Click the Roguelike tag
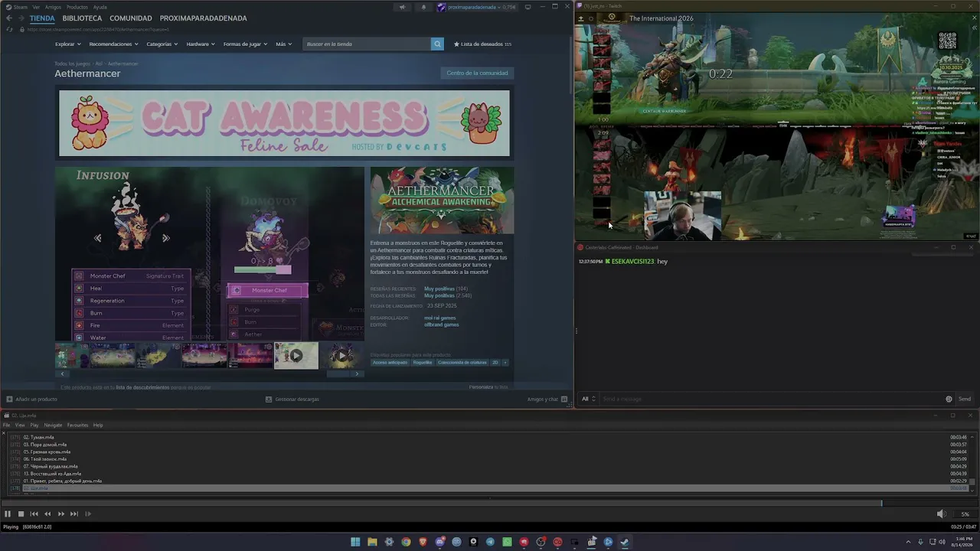Screen dimensions: 980x551 tap(423, 362)
